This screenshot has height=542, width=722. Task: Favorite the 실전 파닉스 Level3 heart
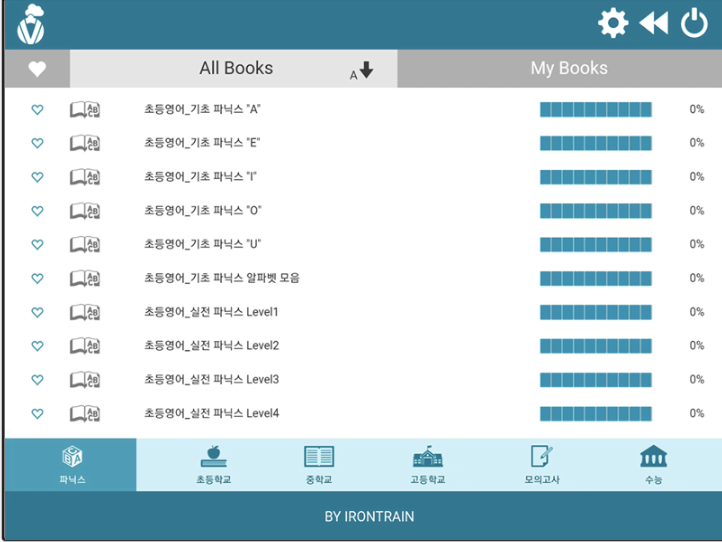pos(37,380)
